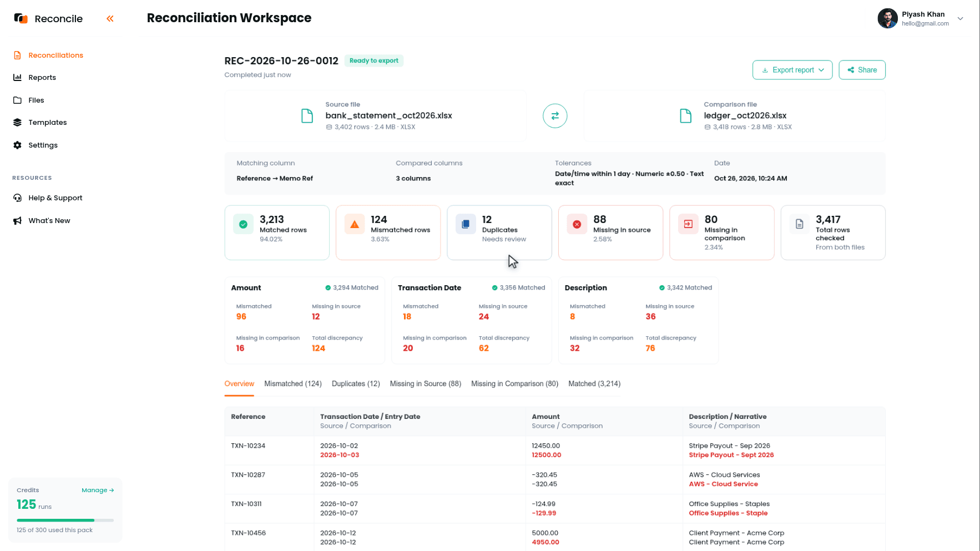Open the Overview tab
The height and width of the screenshot is (551, 980).
[x=239, y=384]
